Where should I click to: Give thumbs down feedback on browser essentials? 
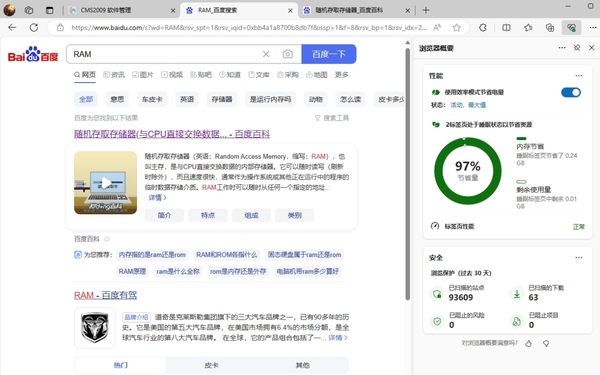(x=546, y=344)
